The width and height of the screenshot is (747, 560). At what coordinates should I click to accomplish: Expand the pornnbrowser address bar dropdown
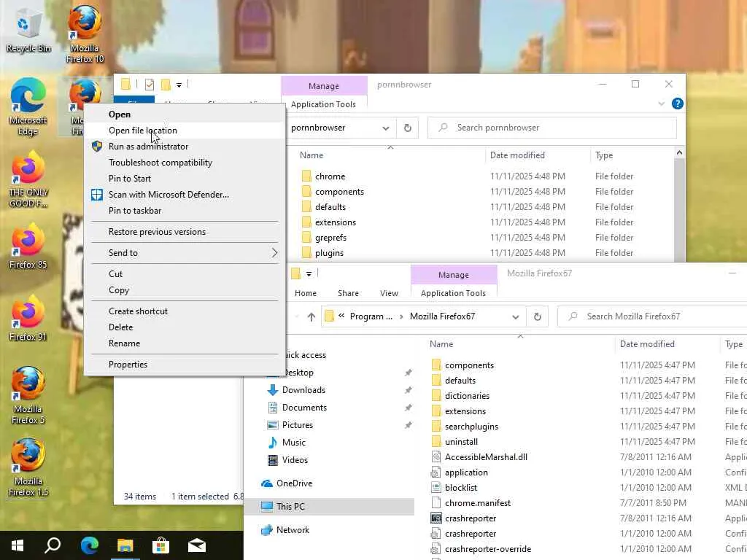pos(385,128)
